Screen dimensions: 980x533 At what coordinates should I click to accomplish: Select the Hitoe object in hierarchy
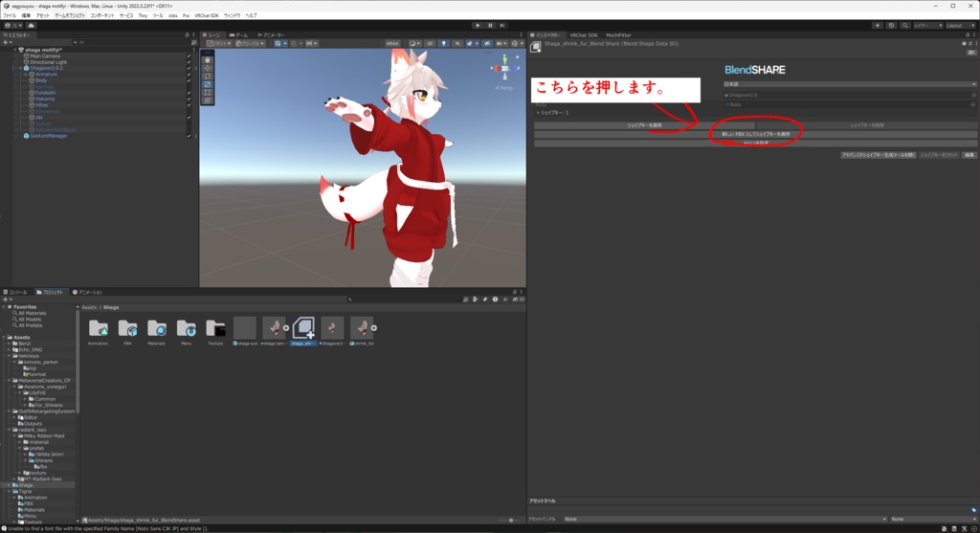(x=41, y=105)
